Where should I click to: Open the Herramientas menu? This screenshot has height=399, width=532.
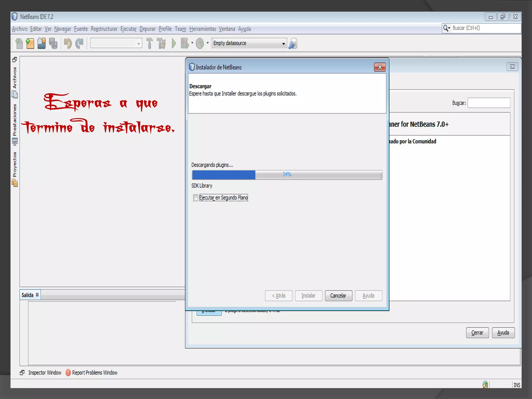click(x=202, y=29)
